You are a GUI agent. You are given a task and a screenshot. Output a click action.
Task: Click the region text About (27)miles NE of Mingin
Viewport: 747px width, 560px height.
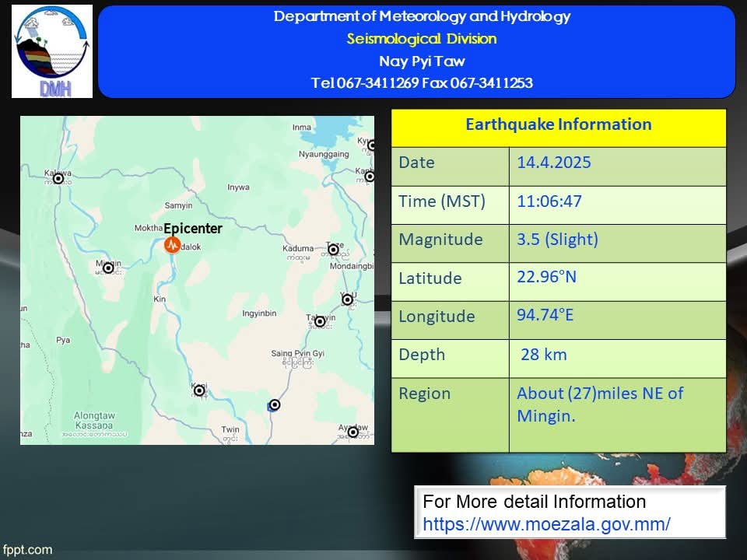600,404
